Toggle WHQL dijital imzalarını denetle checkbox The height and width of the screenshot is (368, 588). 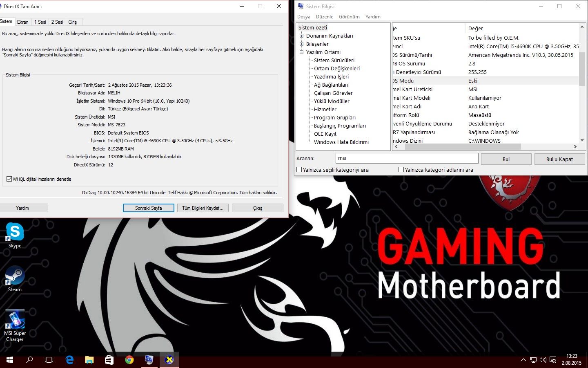click(9, 179)
